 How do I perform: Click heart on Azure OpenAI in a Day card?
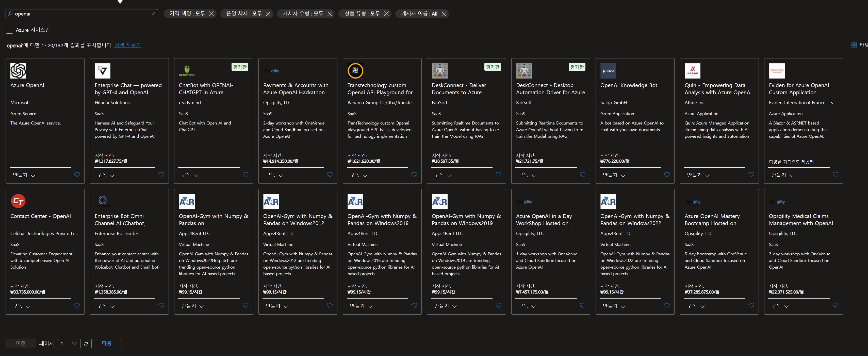[582, 305]
